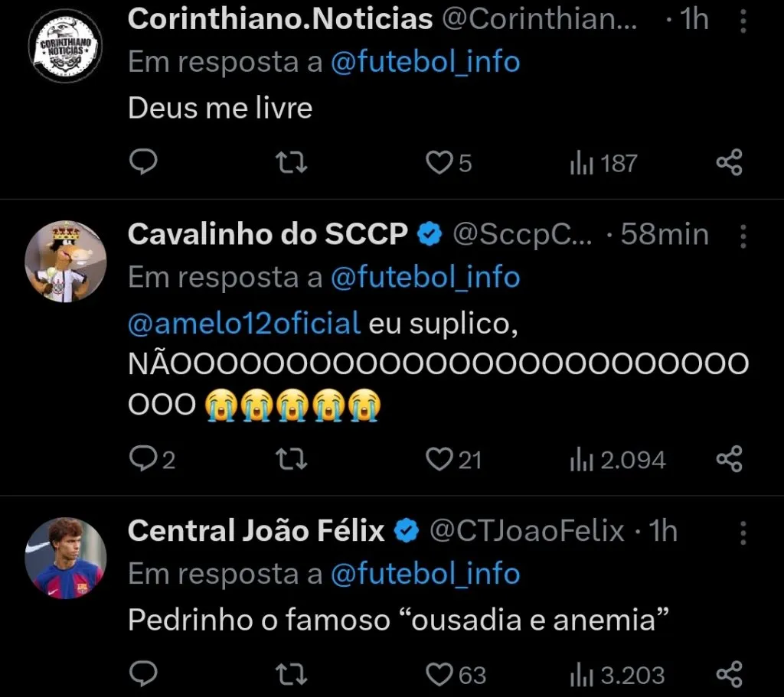The width and height of the screenshot is (784, 697).
Task: Reply to Corinthiano.Noticias' tweet
Action: (x=143, y=162)
